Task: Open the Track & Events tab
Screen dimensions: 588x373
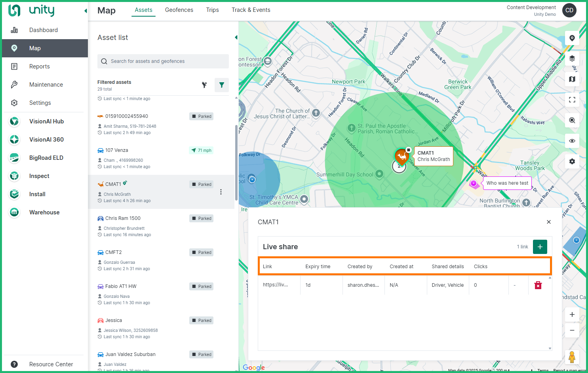Action: tap(251, 10)
